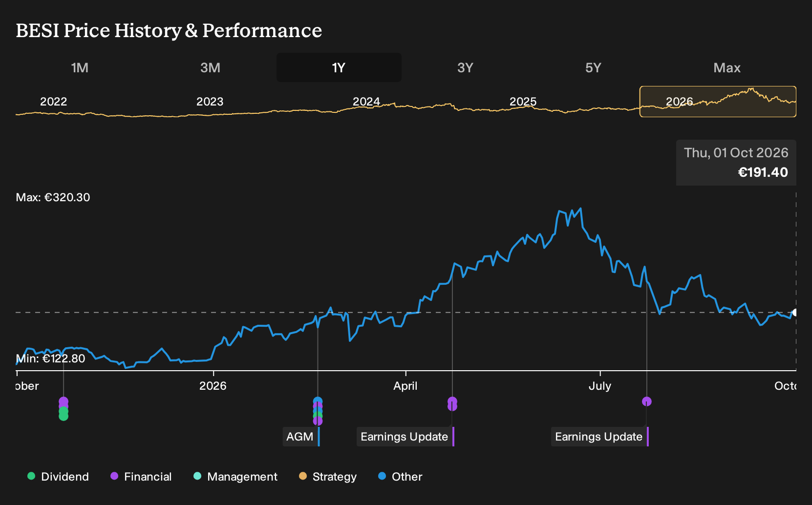812x505 pixels.
Task: Click 2024 on the overview mini chart
Action: 366,102
